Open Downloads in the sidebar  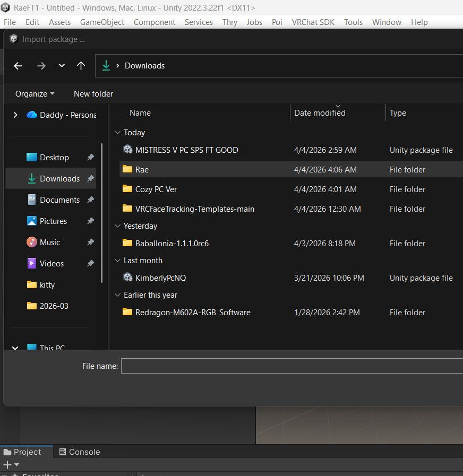point(51,178)
